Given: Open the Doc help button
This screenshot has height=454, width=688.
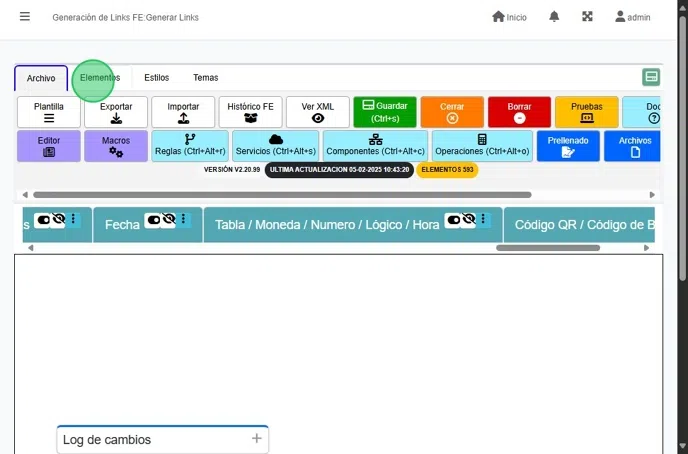Looking at the screenshot, I should tap(641, 112).
